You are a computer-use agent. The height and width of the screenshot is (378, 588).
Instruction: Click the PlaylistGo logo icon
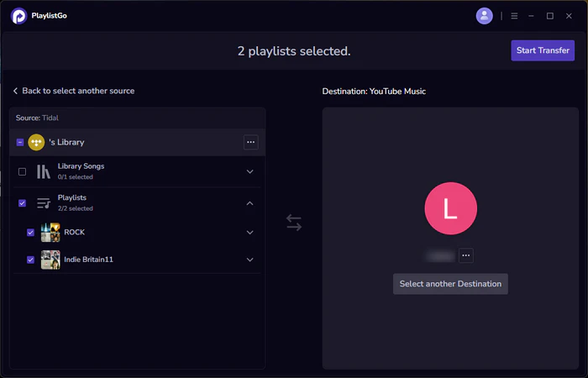coord(18,16)
